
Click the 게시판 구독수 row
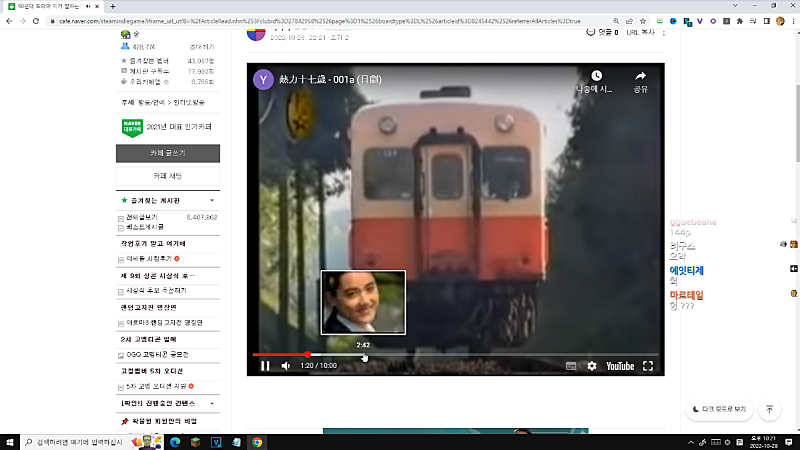(168, 71)
